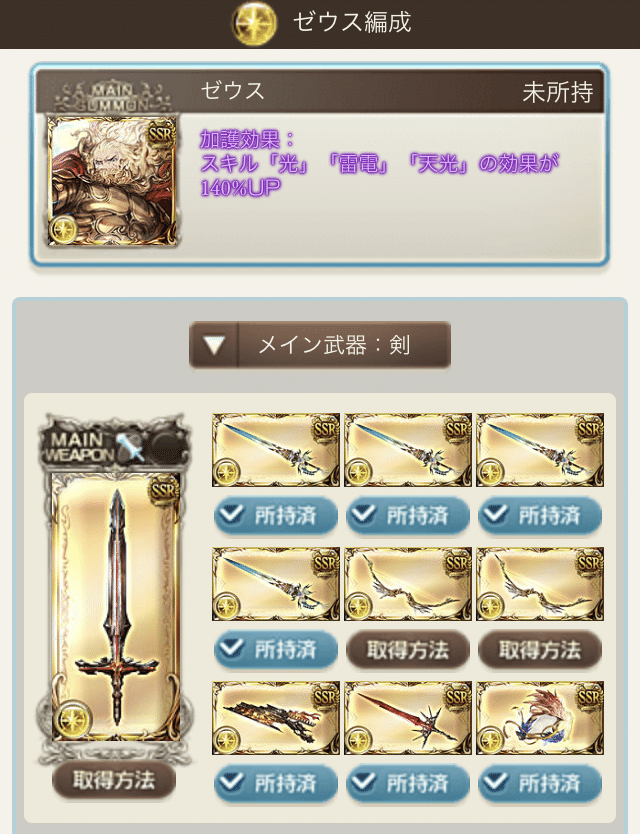Select the feathered harp weapon in the bottom row
The image size is (640, 834).
click(x=539, y=718)
